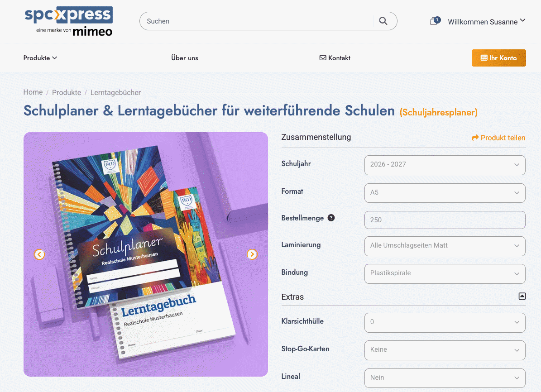
Task: Click Produkt teilen share link
Action: (498, 138)
